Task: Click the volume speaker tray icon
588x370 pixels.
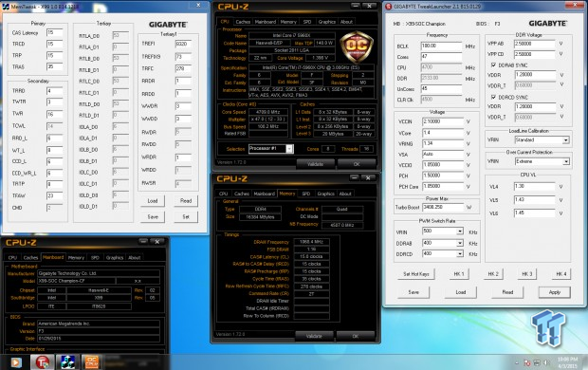Action: coord(546,362)
